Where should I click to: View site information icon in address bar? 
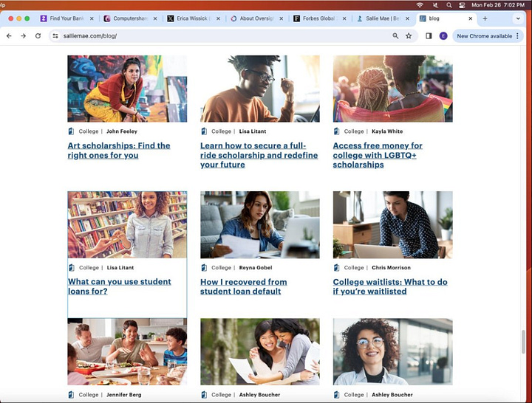tap(55, 36)
